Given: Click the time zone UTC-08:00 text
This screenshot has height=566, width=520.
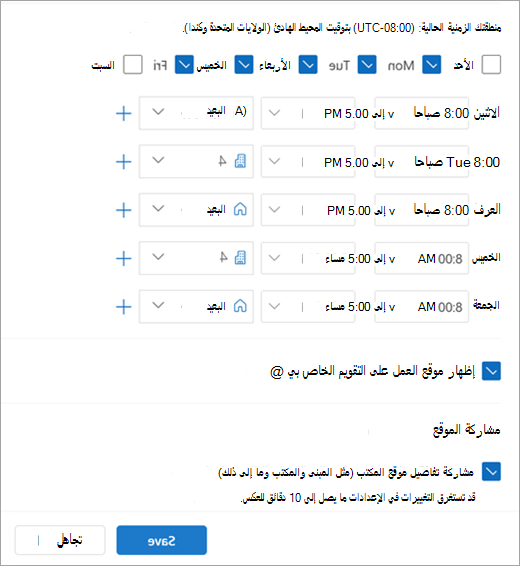Looking at the screenshot, I should (x=342, y=27).
